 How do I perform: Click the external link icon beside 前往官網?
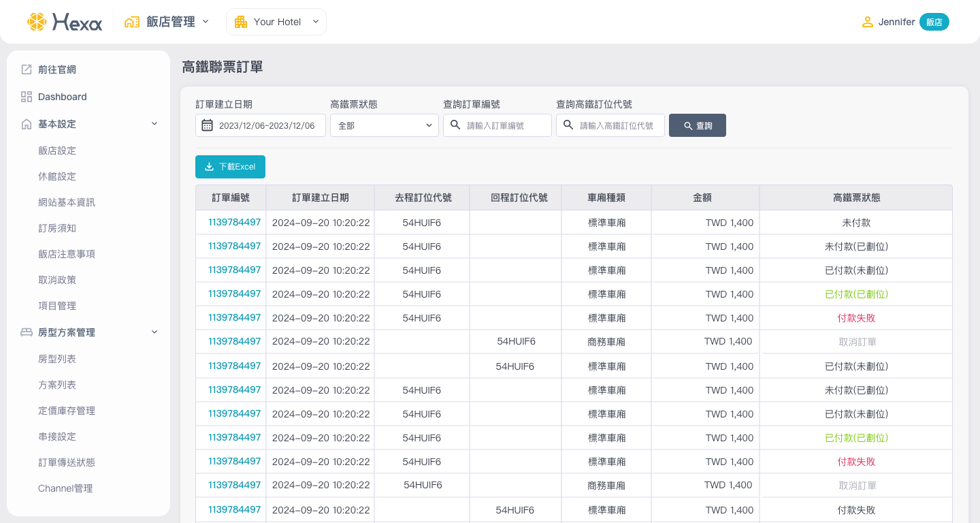click(x=27, y=69)
